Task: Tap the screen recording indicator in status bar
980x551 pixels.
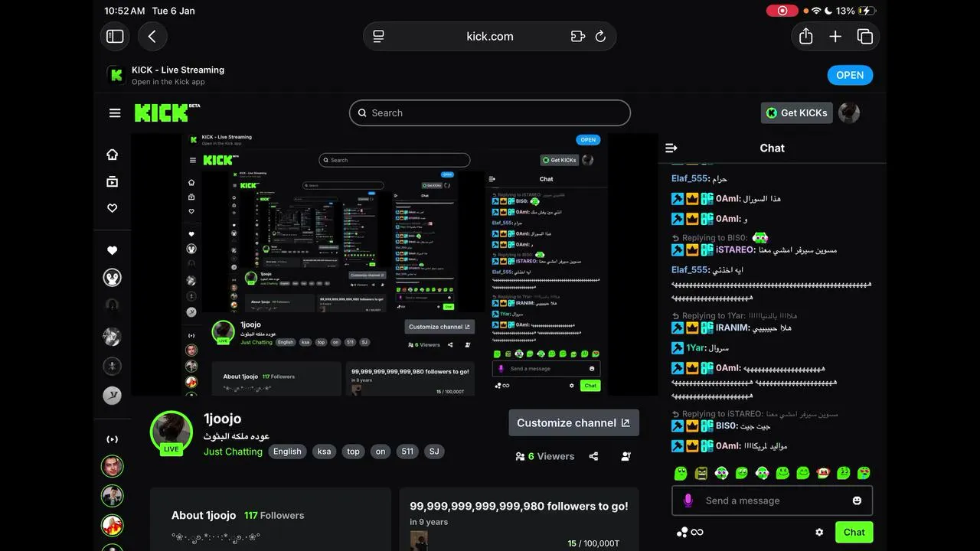Action: 782,11
